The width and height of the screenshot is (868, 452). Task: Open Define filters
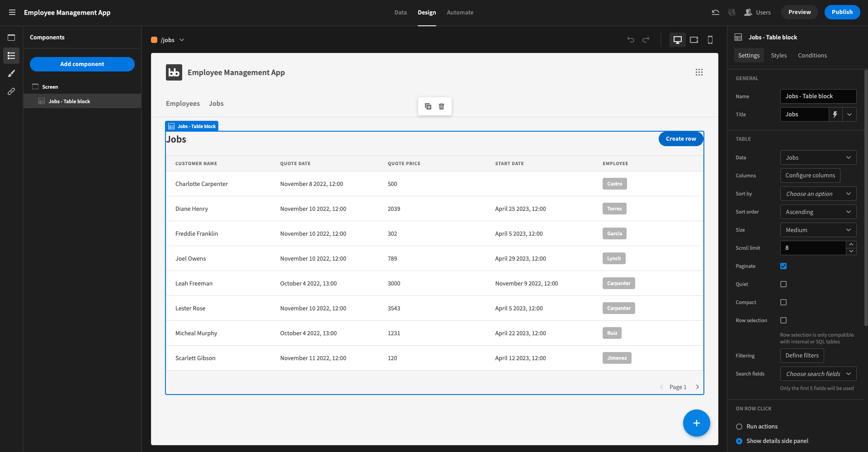click(802, 356)
